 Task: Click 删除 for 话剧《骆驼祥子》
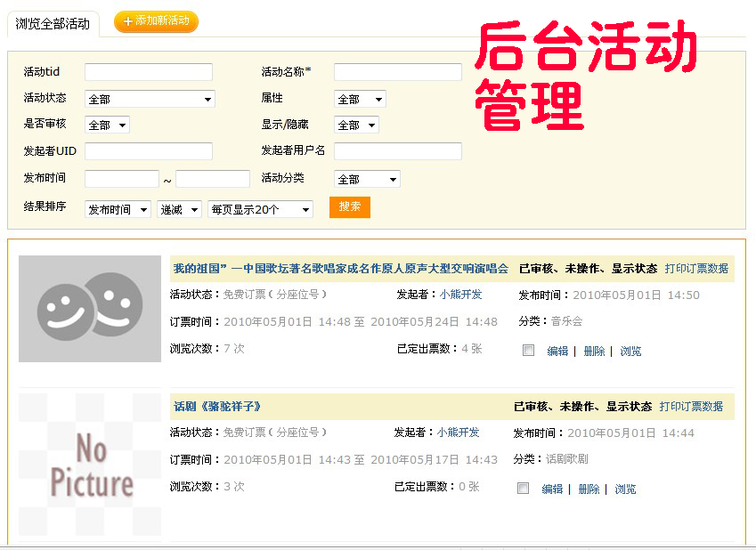[x=589, y=489]
